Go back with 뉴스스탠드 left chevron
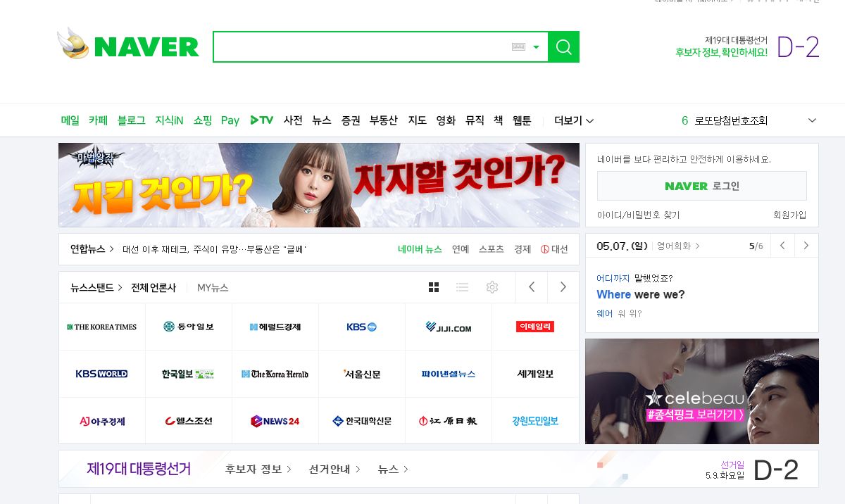 pos(532,287)
